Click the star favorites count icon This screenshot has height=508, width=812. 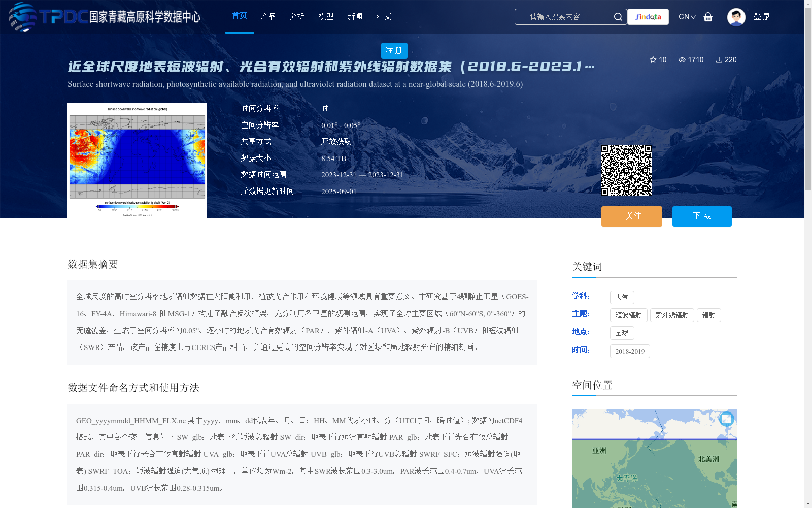click(x=653, y=60)
